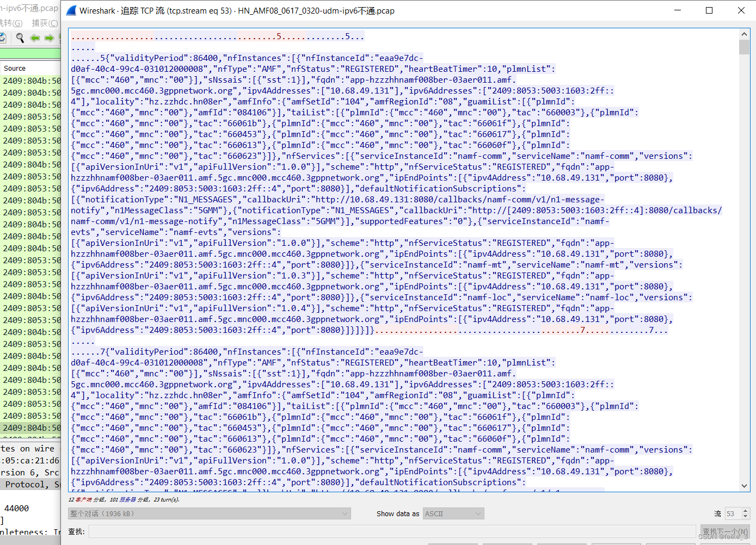
Task: Click the "tes on wire" frame line in packet details
Action: point(30,448)
